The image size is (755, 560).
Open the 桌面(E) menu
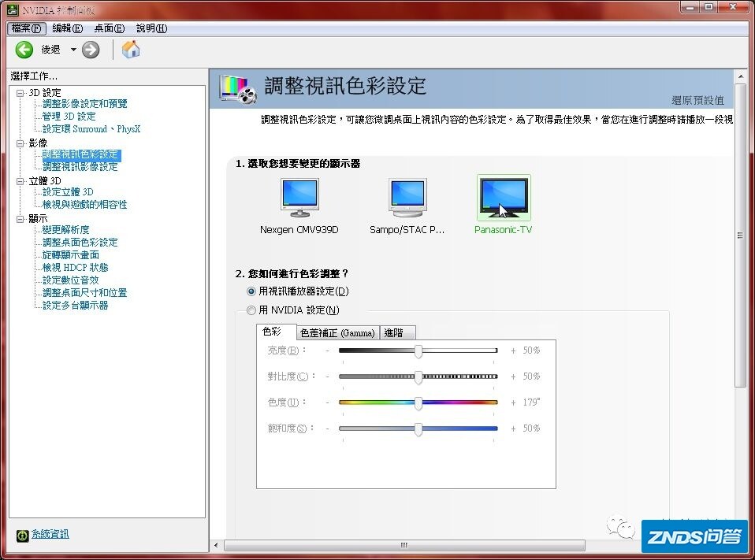click(110, 28)
